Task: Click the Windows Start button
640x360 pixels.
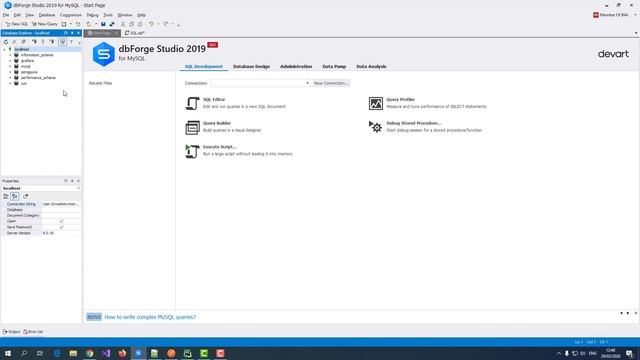Action: point(8,353)
